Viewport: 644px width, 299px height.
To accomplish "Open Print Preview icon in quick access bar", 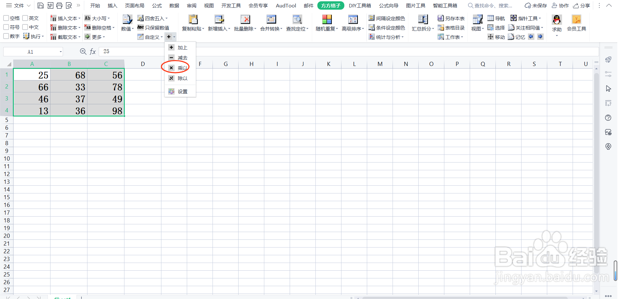I will [x=69, y=5].
